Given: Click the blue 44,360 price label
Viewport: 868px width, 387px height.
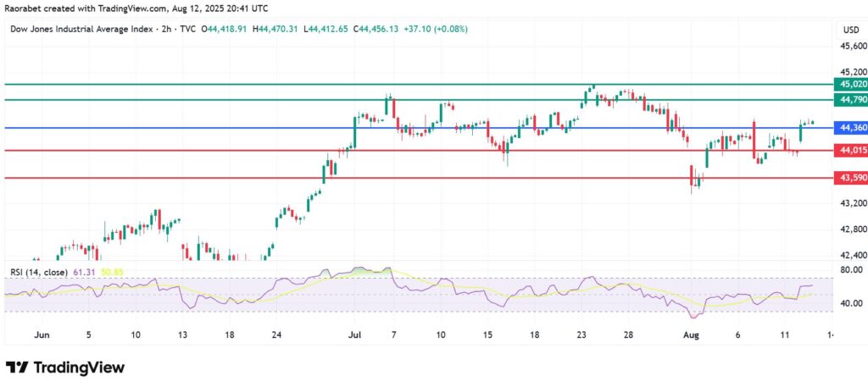Looking at the screenshot, I should point(851,128).
